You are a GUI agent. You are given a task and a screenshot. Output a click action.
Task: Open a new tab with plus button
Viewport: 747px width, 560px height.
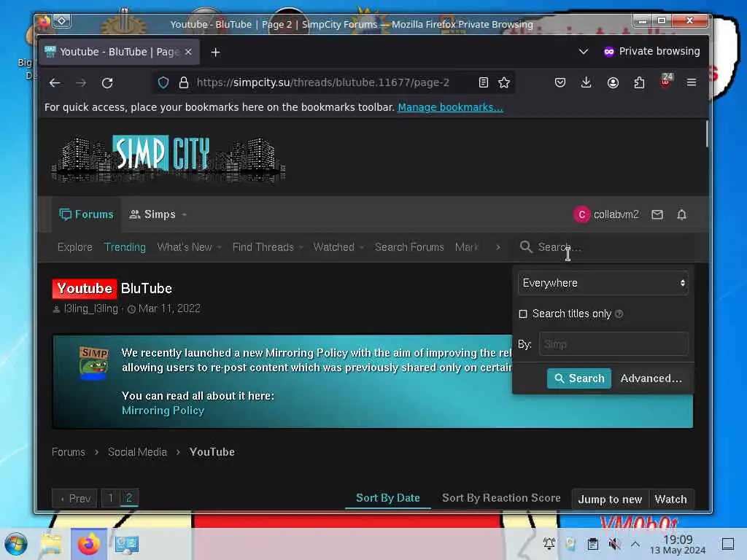[x=215, y=52]
